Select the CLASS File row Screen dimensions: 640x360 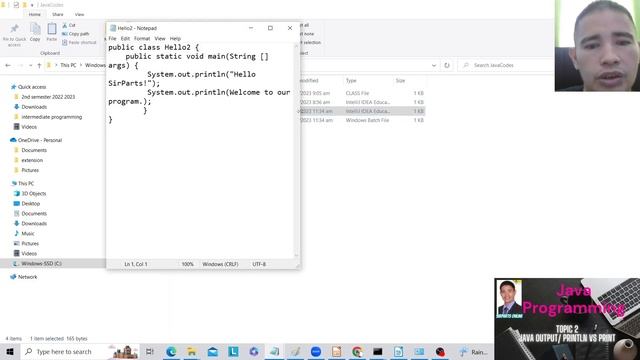pyautogui.click(x=362, y=93)
